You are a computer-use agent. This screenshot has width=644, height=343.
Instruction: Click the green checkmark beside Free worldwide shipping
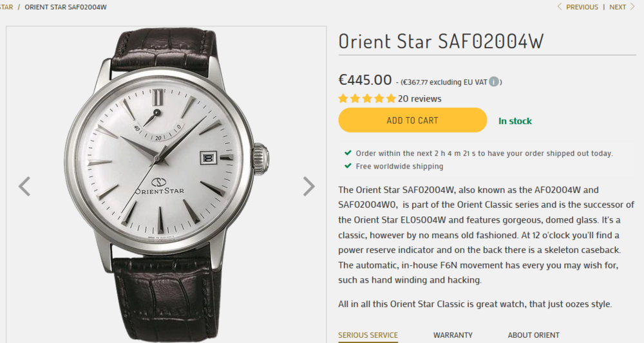[x=348, y=166]
